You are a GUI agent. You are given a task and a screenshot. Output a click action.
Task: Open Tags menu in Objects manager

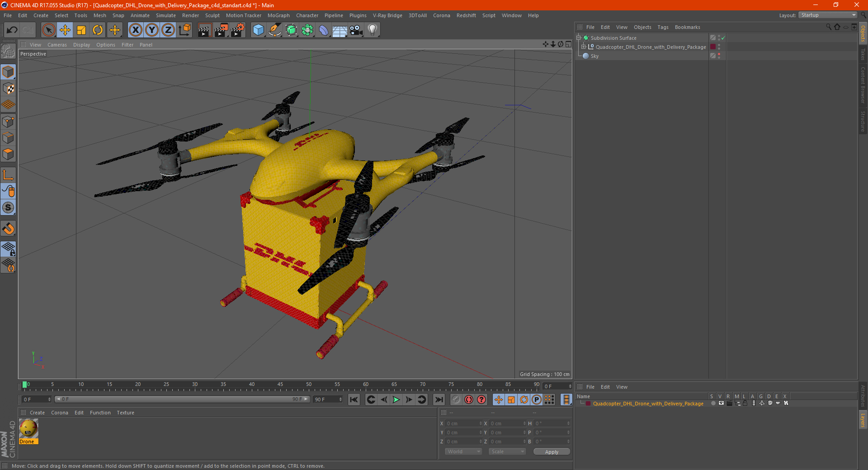click(663, 27)
